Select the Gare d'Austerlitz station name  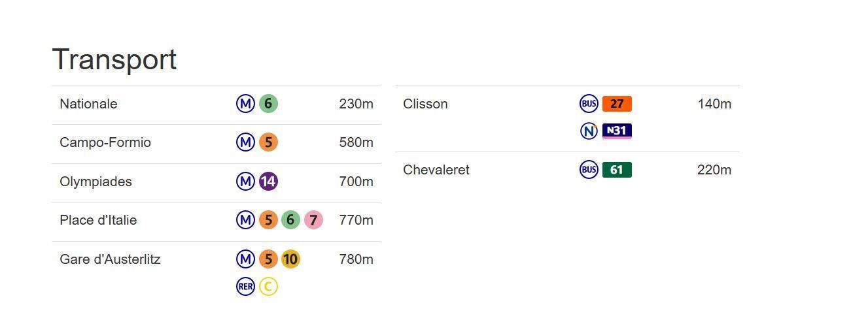(x=110, y=259)
